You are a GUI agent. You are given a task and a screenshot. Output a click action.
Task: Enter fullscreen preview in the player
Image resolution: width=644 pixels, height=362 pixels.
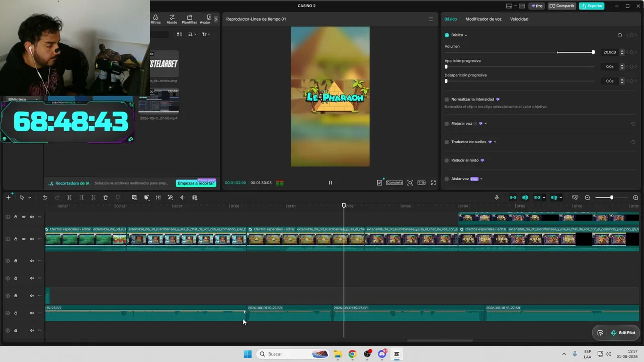[433, 183]
